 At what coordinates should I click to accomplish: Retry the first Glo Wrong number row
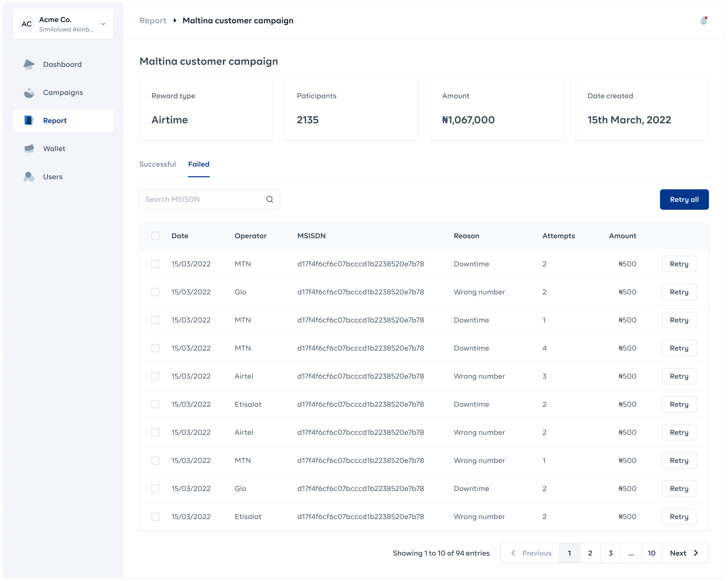679,292
